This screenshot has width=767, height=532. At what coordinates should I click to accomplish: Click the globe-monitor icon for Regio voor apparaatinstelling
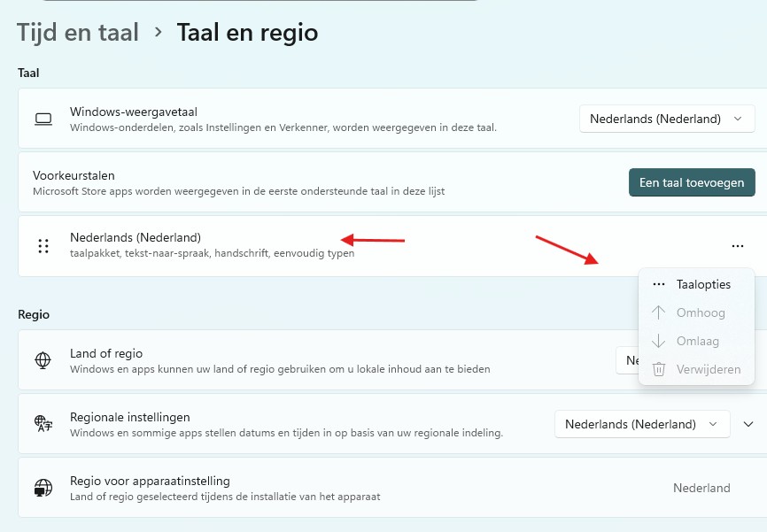[43, 488]
